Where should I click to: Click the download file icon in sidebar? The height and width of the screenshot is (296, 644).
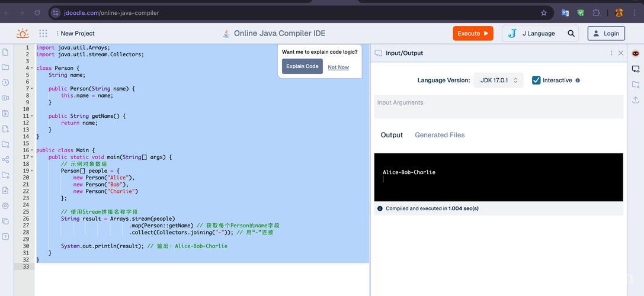(x=5, y=190)
